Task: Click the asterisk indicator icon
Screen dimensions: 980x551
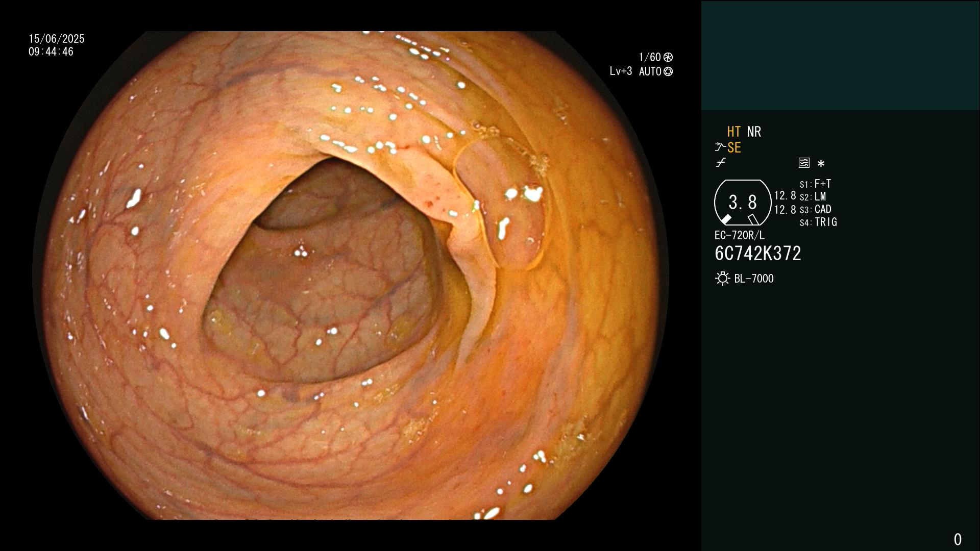Action: coord(821,164)
